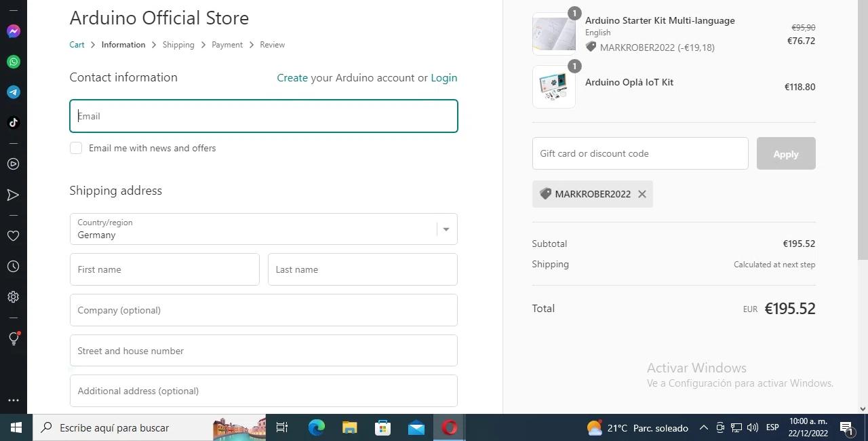Open network status icon in tray
The image size is (868, 441).
coord(735,427)
